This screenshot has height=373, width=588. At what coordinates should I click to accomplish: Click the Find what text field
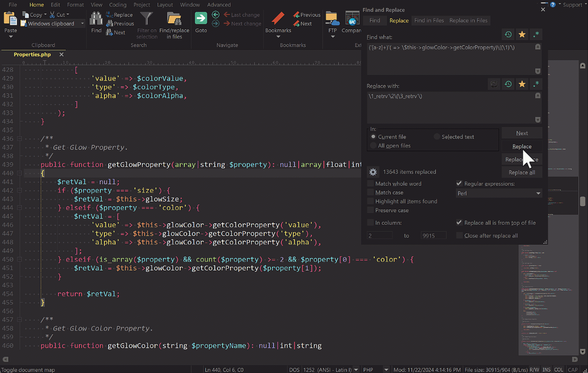pyautogui.click(x=450, y=58)
